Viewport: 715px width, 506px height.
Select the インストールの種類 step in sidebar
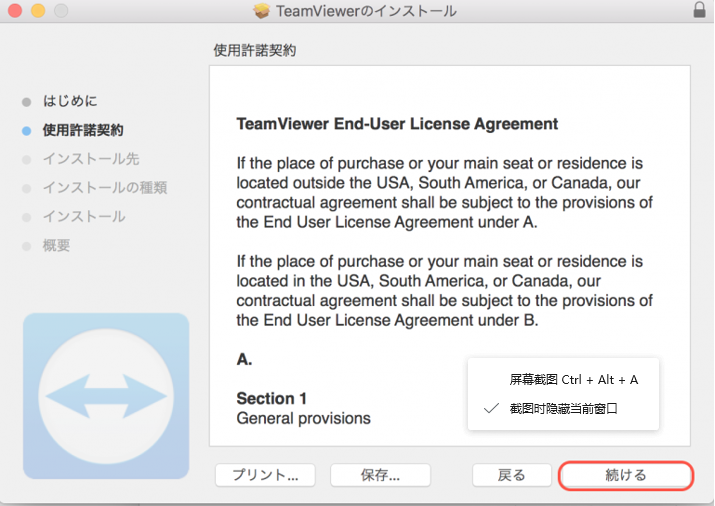click(x=105, y=187)
